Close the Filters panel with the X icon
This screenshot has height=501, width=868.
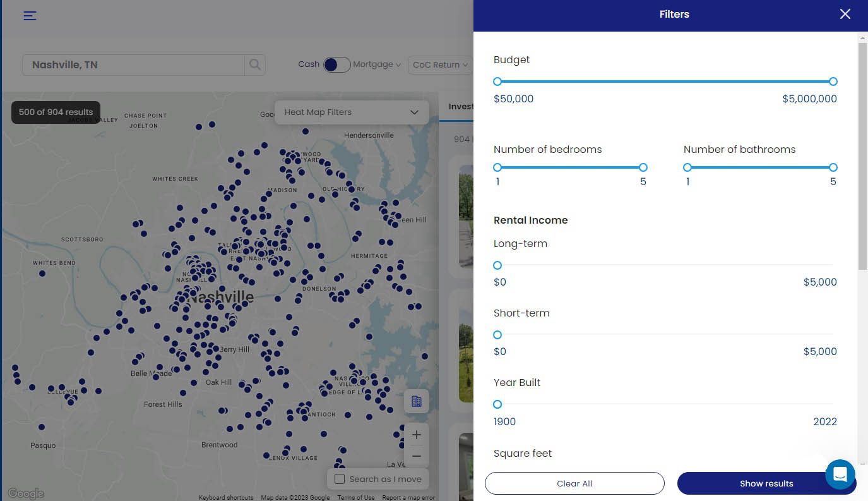coord(845,14)
